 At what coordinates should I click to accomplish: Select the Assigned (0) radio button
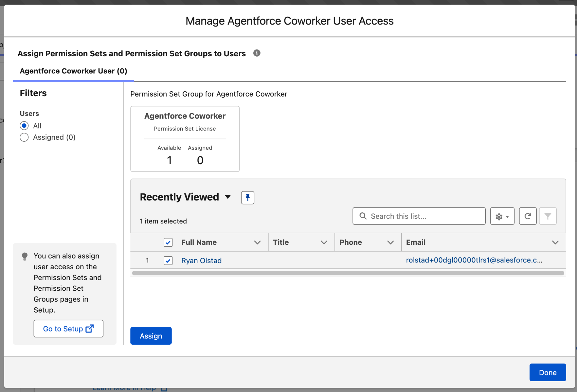pos(24,137)
